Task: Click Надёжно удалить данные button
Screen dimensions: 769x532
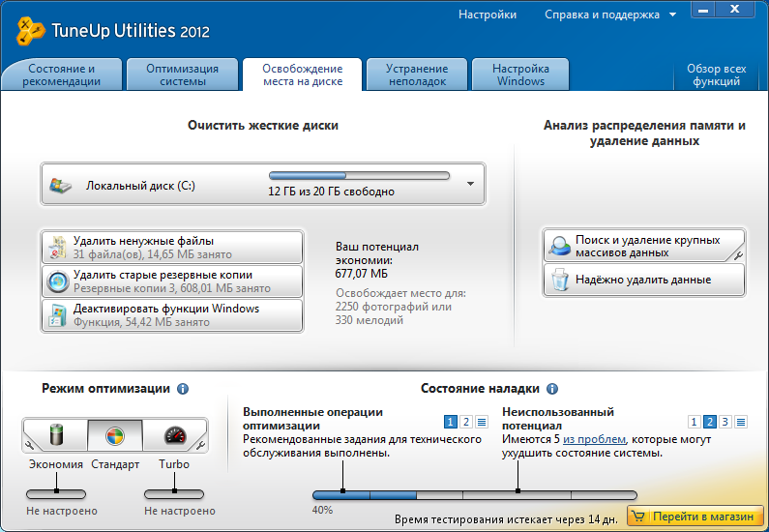Action: [x=644, y=280]
